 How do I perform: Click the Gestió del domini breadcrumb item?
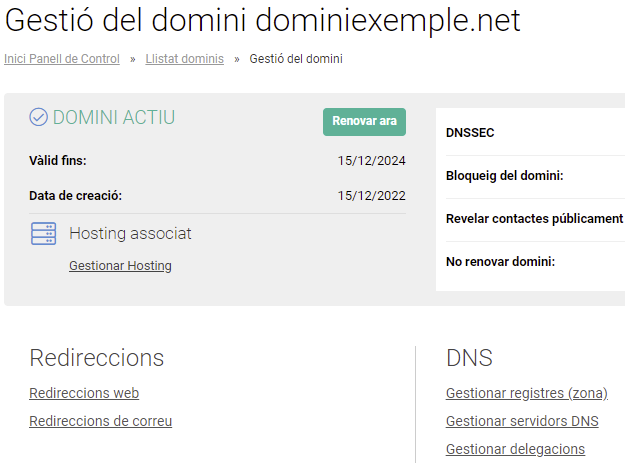point(295,59)
